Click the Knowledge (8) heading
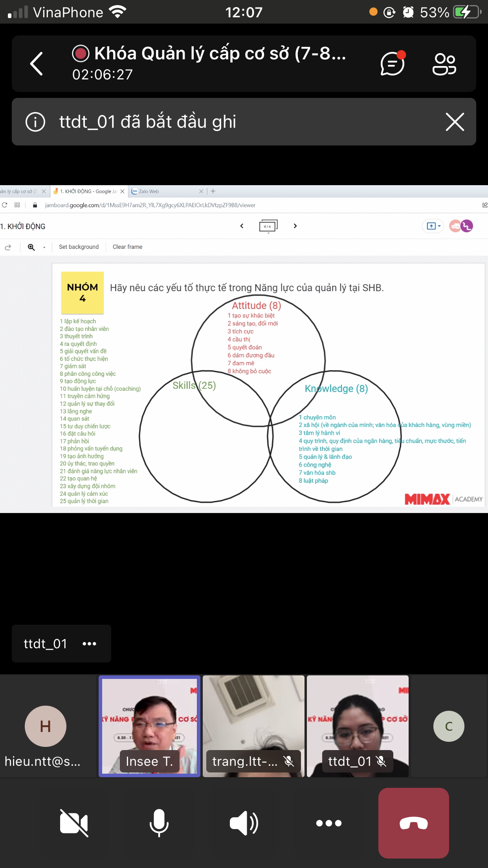Viewport: 488px width, 868px height. (x=336, y=388)
